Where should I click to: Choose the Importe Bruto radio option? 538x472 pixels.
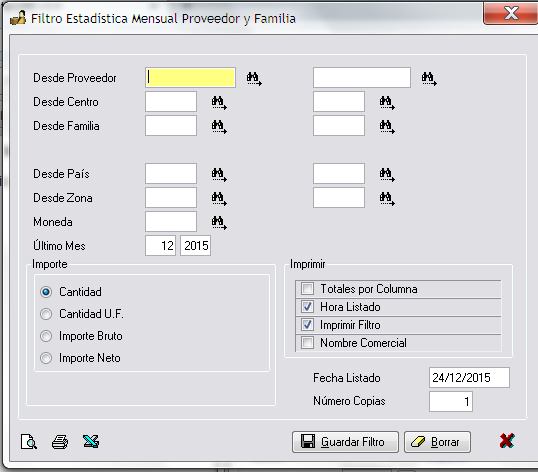pos(46,336)
